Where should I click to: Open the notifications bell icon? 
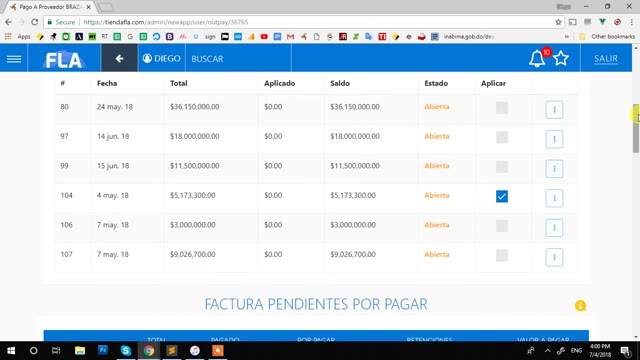[x=537, y=59]
